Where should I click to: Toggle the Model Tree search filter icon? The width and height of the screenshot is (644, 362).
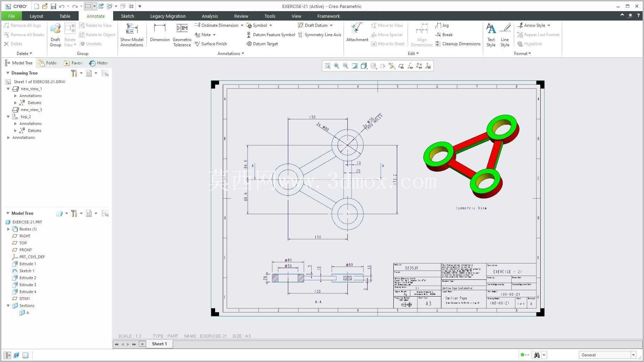(105, 213)
